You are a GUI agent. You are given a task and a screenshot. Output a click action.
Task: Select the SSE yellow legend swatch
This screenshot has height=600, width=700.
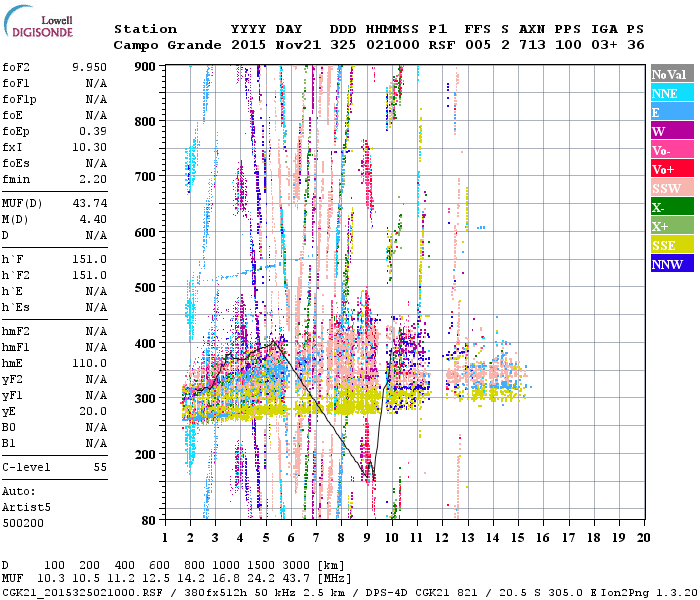672,245
